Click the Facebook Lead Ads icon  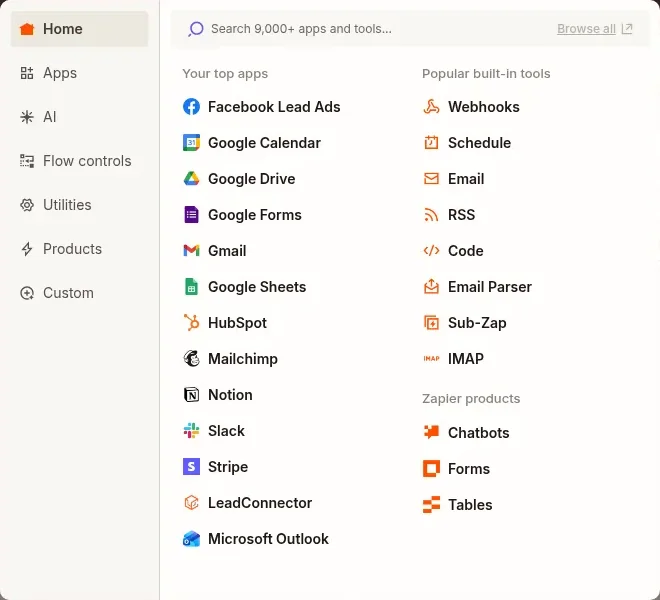click(192, 107)
